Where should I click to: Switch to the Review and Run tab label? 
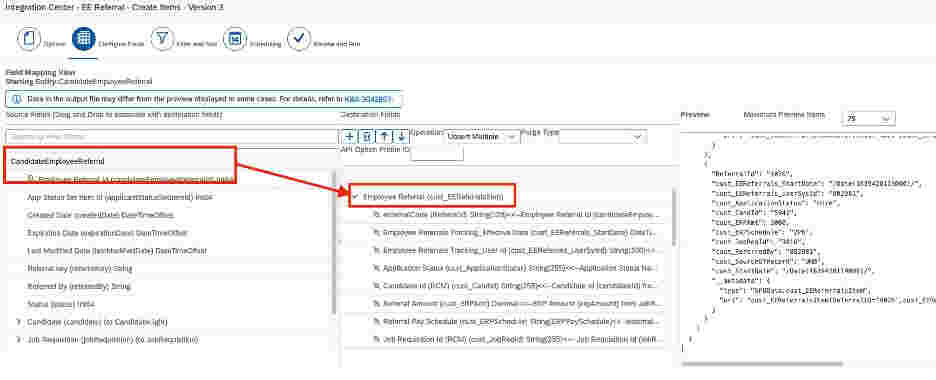point(337,44)
